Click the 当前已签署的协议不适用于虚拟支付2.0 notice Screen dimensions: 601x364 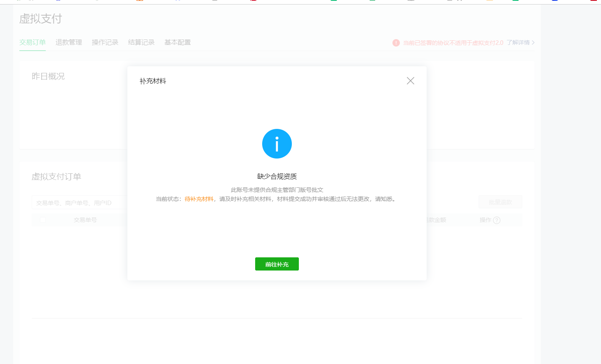click(x=453, y=43)
